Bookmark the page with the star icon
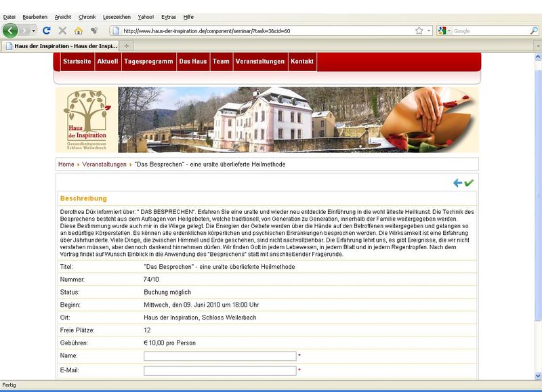 419,30
